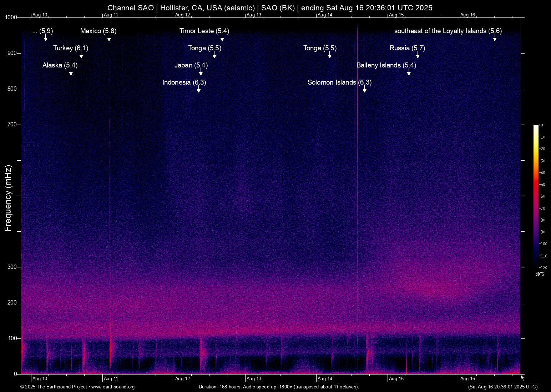Click the arrow below Timor Leste (5.4)
This screenshot has width=551, height=392.
[x=222, y=38]
